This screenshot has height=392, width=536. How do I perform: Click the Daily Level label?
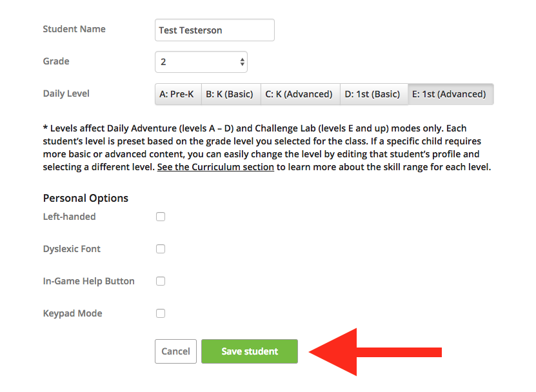66,93
